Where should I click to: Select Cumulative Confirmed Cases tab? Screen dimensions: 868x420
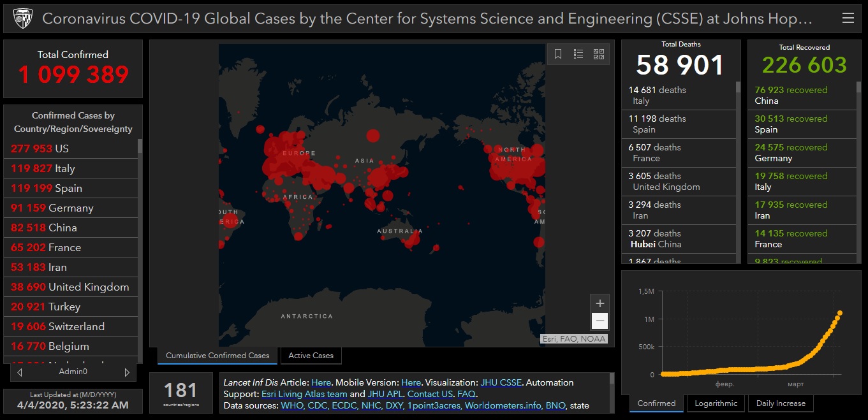[217, 356]
